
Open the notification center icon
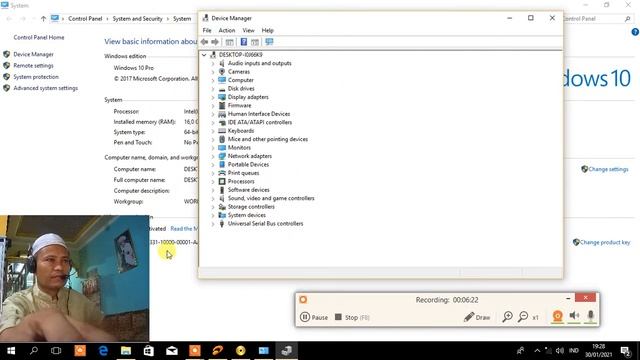[625, 351]
